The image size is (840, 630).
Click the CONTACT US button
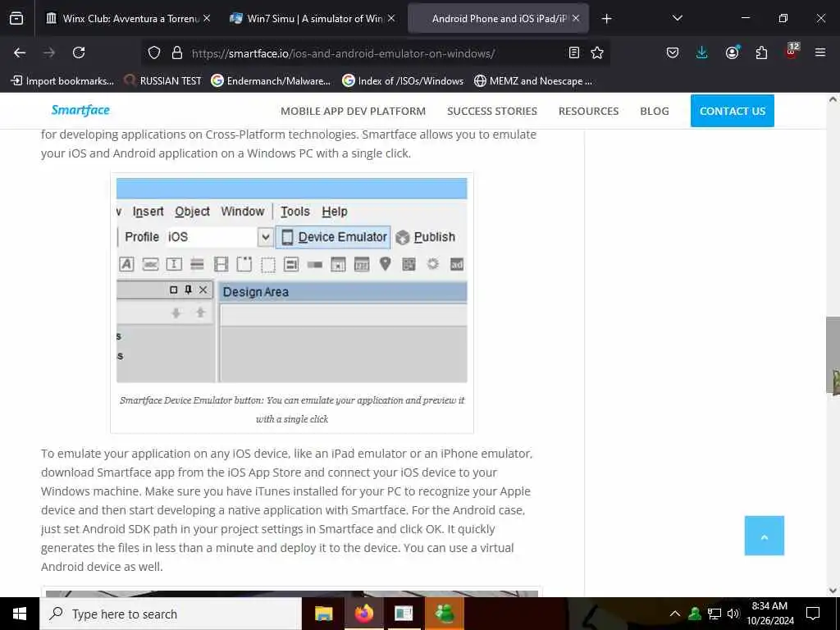(x=733, y=111)
